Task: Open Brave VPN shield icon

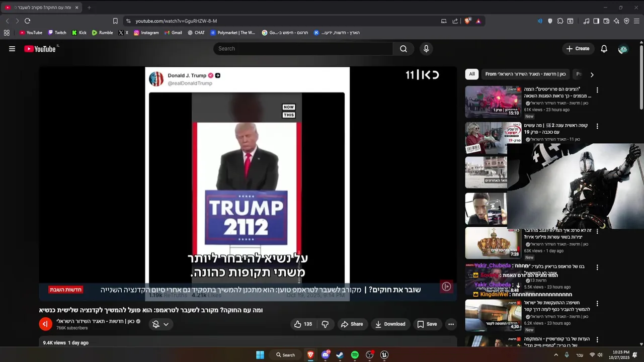Action: tap(626, 21)
